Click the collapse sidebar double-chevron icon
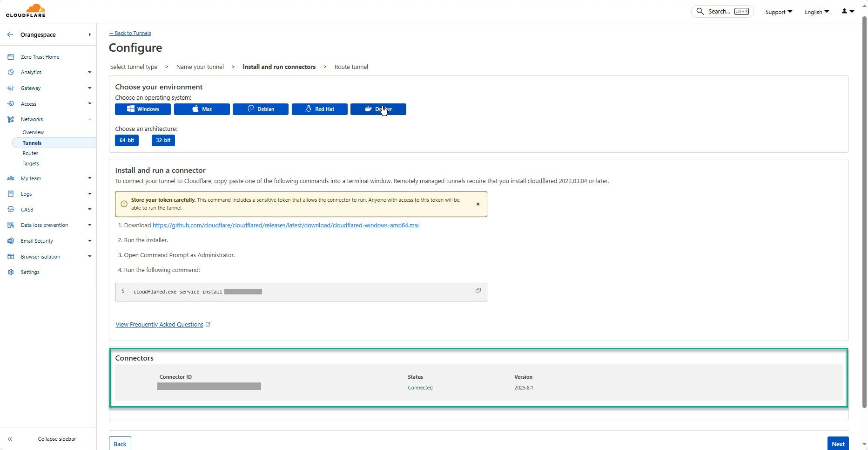The image size is (868, 450). [x=10, y=439]
